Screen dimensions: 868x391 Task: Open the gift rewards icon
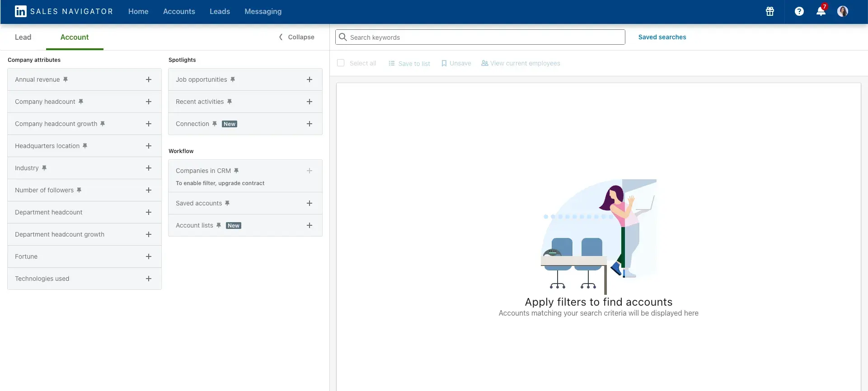(x=770, y=11)
